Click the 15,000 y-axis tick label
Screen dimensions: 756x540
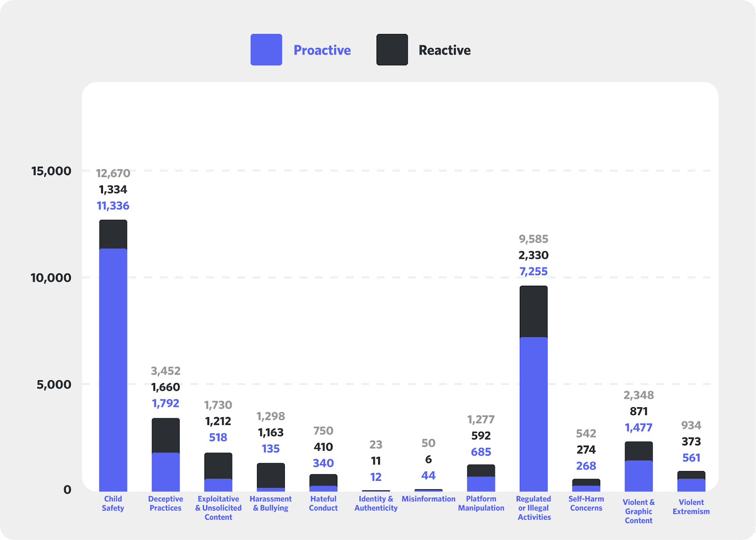[51, 171]
